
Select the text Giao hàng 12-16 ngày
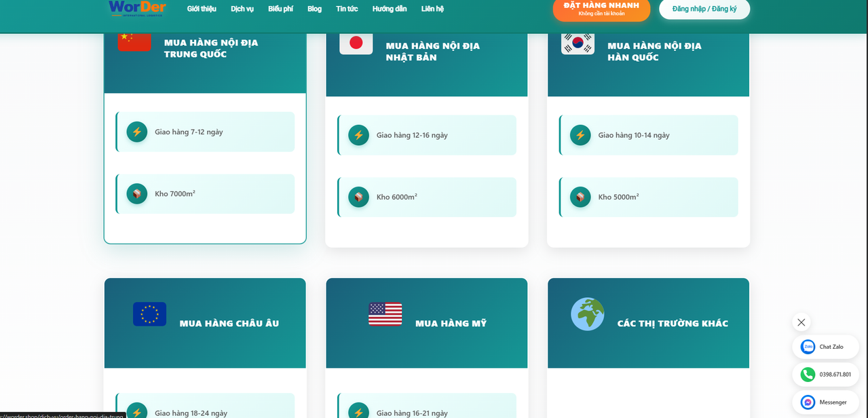tap(412, 136)
